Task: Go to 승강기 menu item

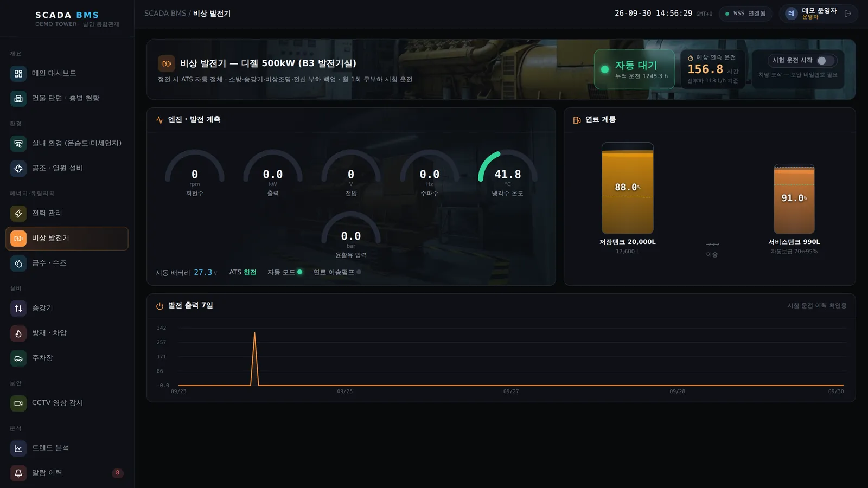Action: 67,308
